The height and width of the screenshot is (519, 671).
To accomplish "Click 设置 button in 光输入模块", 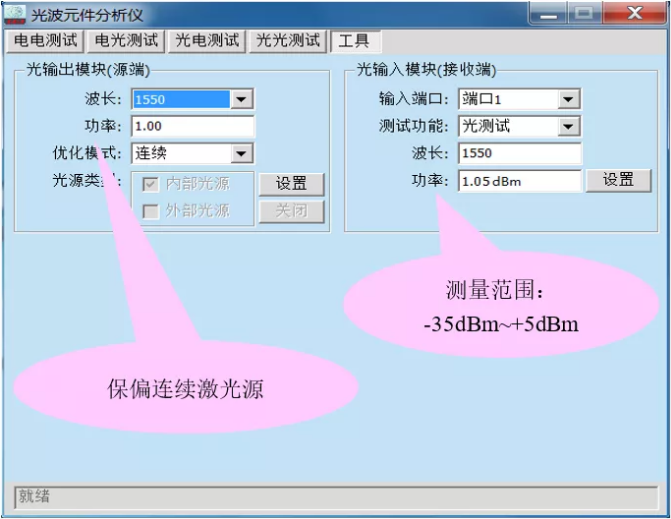I will tap(618, 180).
